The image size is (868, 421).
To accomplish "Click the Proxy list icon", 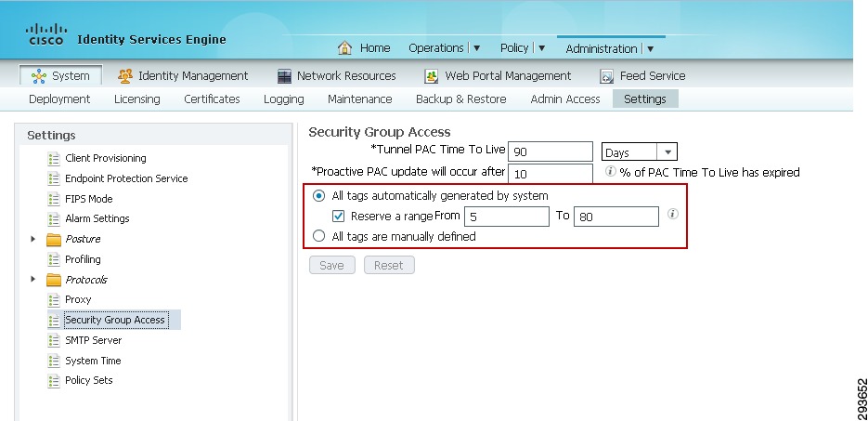I will point(54,299).
